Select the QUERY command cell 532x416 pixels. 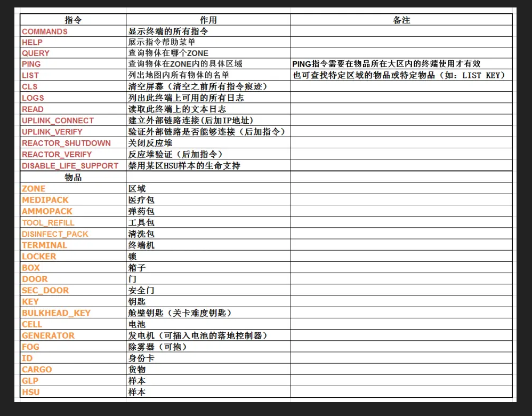click(73, 53)
